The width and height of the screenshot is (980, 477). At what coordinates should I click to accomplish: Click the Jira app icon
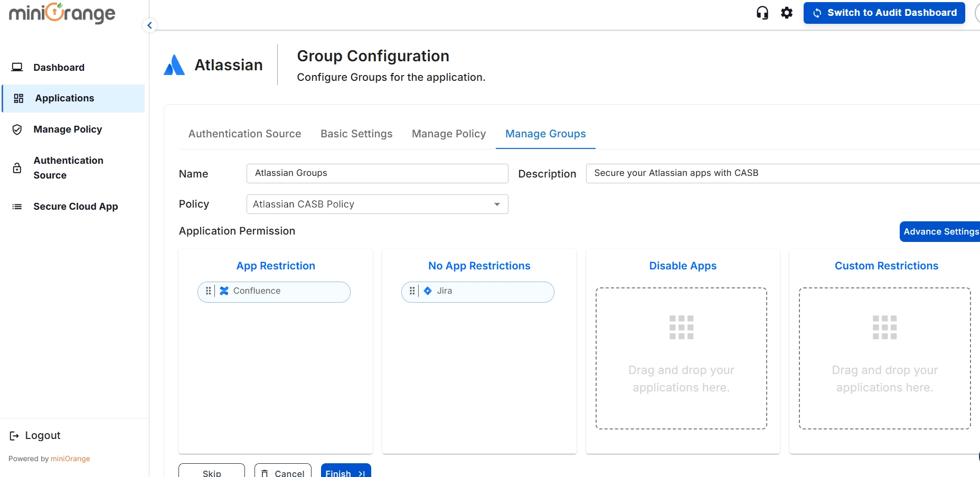427,291
